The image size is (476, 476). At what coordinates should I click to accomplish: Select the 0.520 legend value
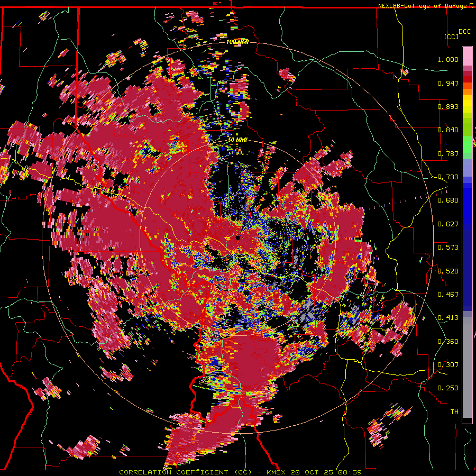pos(448,271)
